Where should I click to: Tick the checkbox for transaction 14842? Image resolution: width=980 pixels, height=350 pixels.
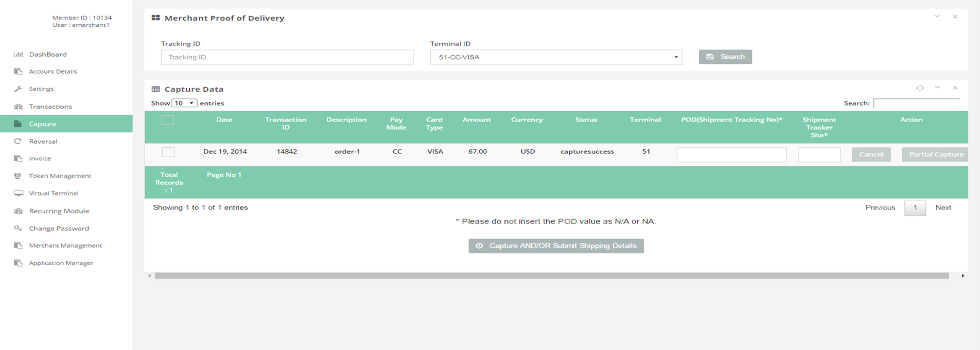[168, 152]
